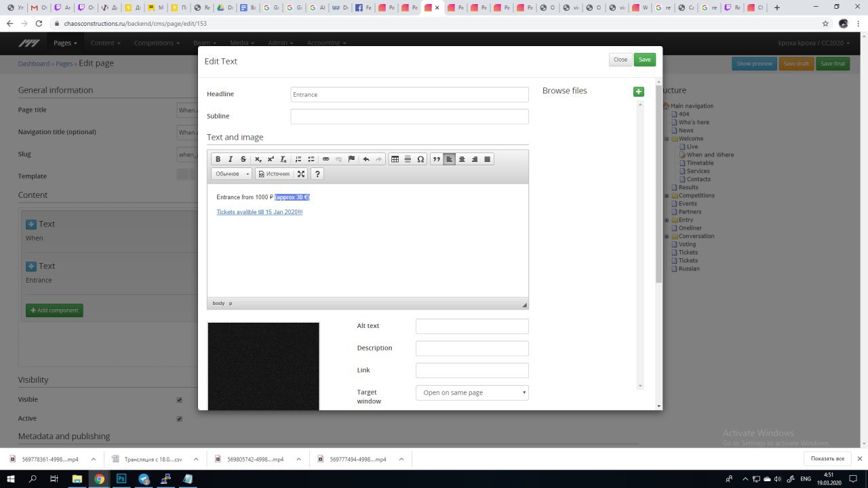
Task: Click the insert link icon
Action: [x=325, y=159]
